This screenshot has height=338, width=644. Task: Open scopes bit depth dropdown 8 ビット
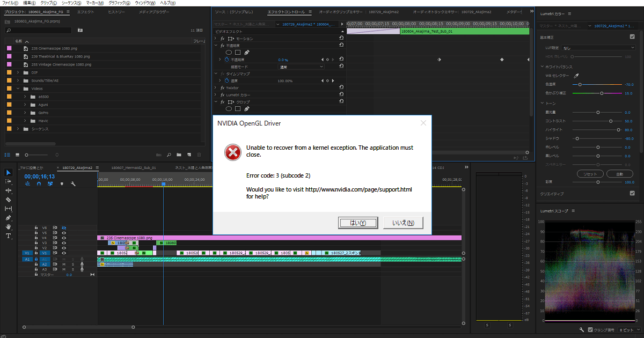[630, 329]
